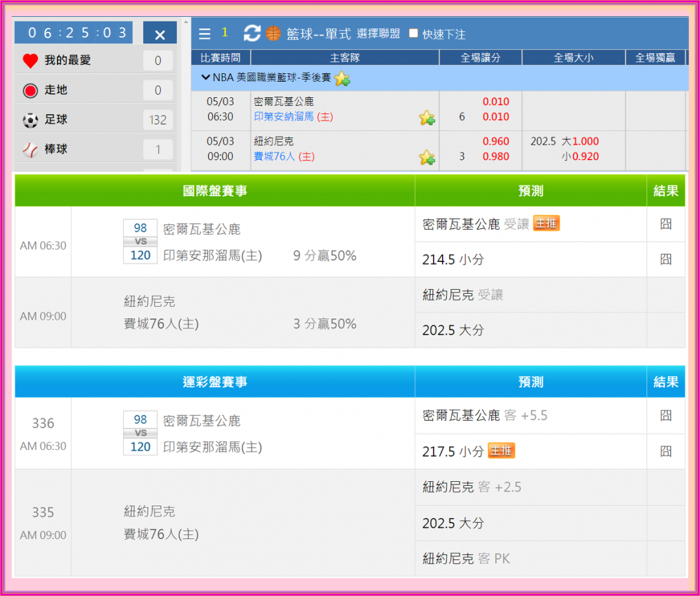Click the 06:25:03 clock display
The image size is (700, 596).
74,32
